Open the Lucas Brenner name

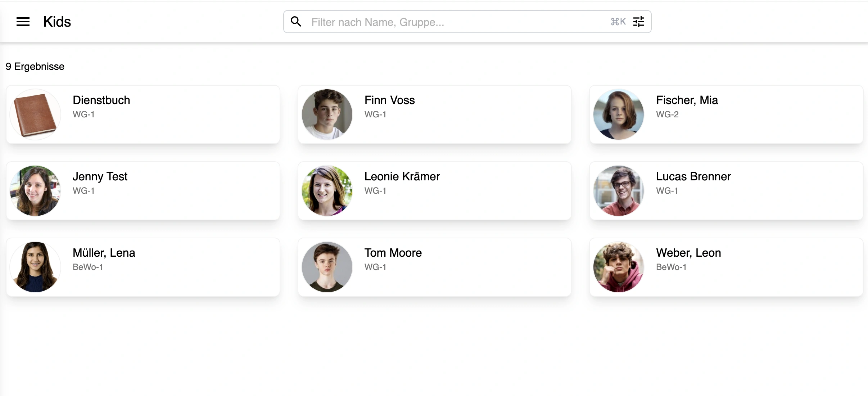tap(693, 176)
